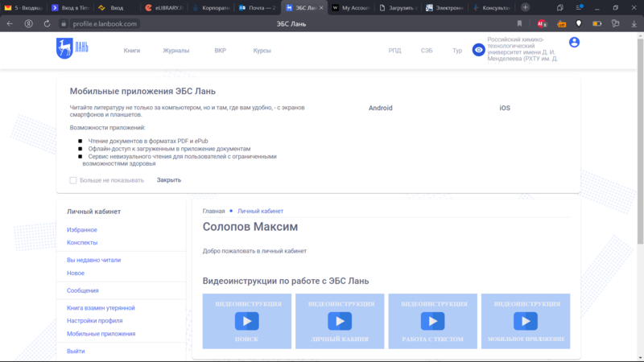Open the СЭБ menu item

coord(427,51)
